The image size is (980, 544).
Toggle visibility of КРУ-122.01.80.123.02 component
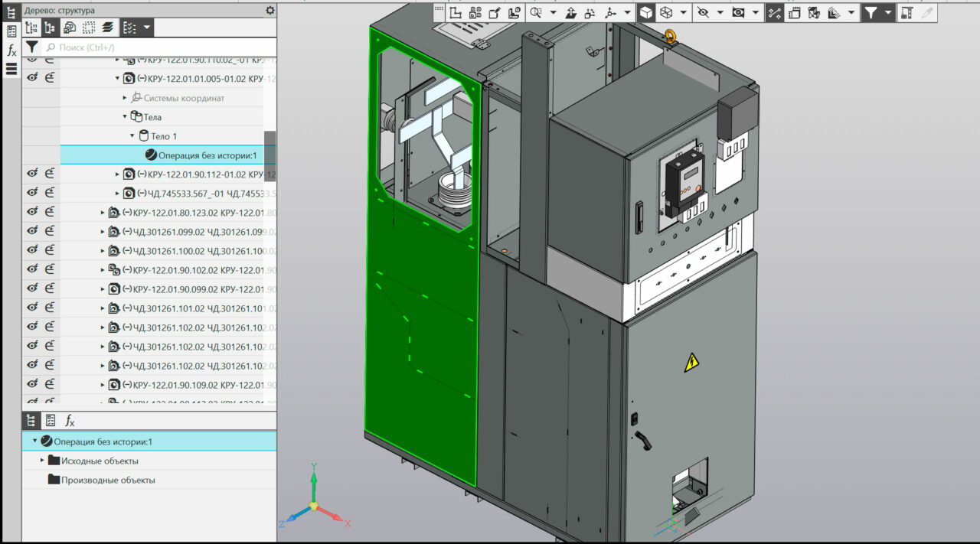33,212
